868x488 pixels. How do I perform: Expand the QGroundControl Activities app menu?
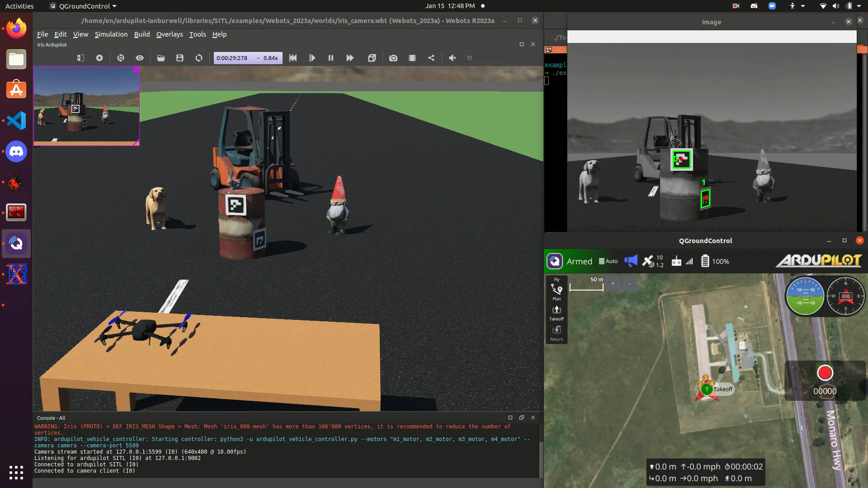pos(84,6)
